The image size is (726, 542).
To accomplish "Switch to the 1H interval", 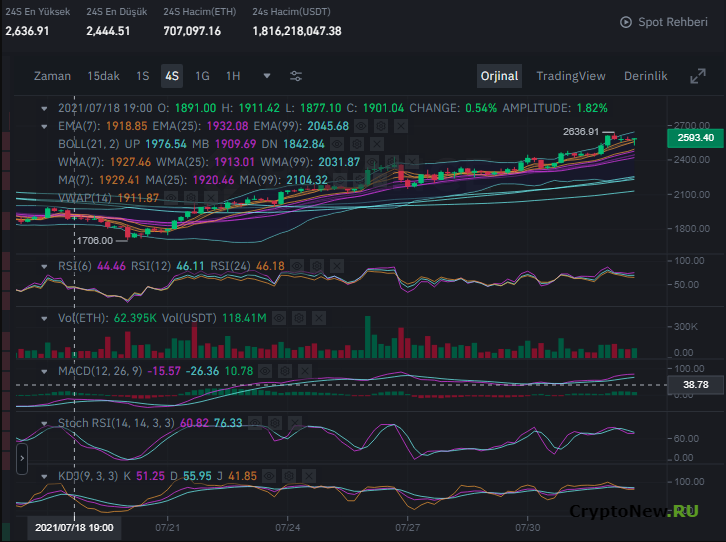I will pyautogui.click(x=233, y=76).
